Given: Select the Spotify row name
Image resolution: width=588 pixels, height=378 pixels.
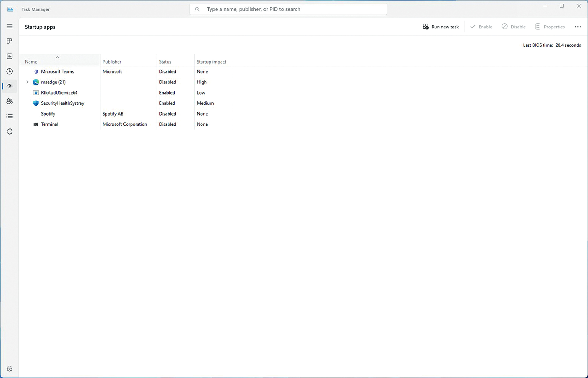Looking at the screenshot, I should (x=48, y=114).
